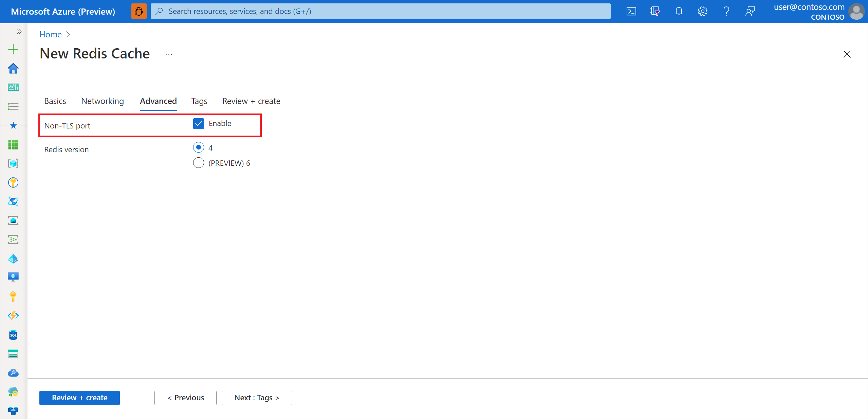Open the Tags tab

click(199, 101)
